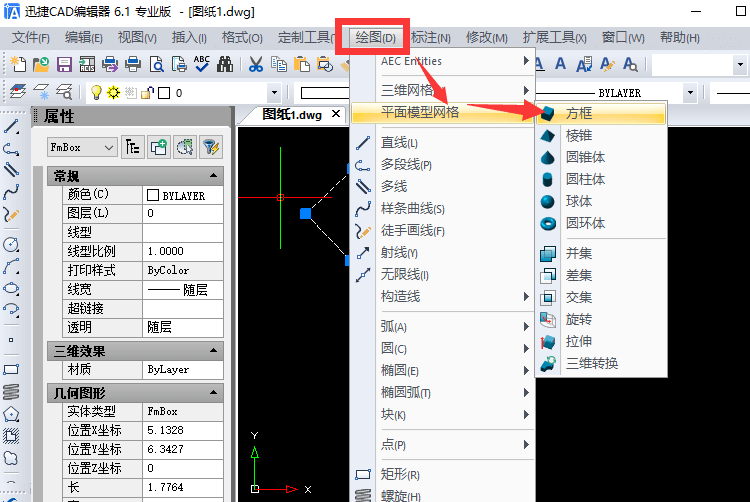
Task: Click the Cut scissors icon
Action: (x=255, y=65)
